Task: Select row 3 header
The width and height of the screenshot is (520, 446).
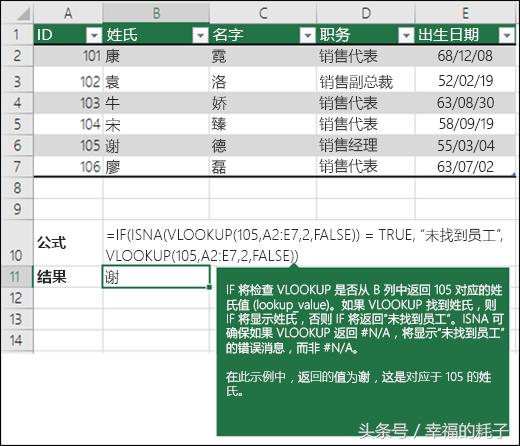Action: (17, 80)
